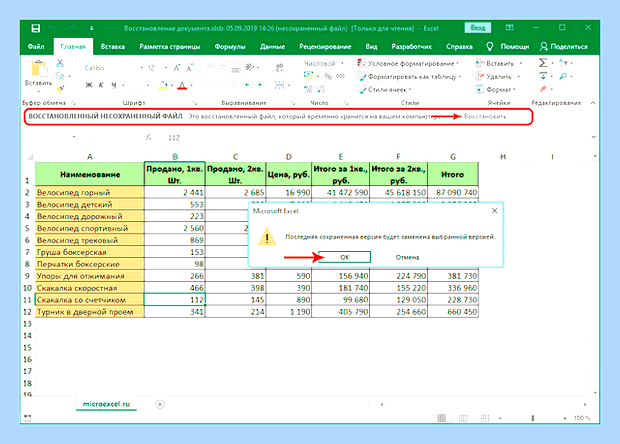Open the Calibri font name dropdown
Screen dimensions: 620x444
142,68
